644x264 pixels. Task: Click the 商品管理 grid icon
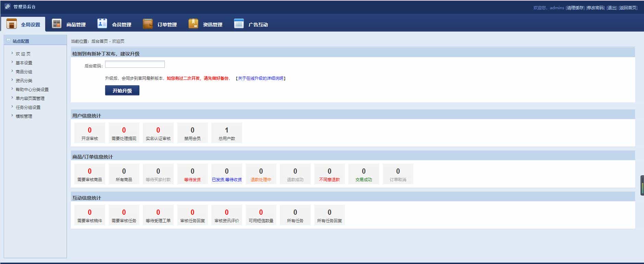pos(57,24)
